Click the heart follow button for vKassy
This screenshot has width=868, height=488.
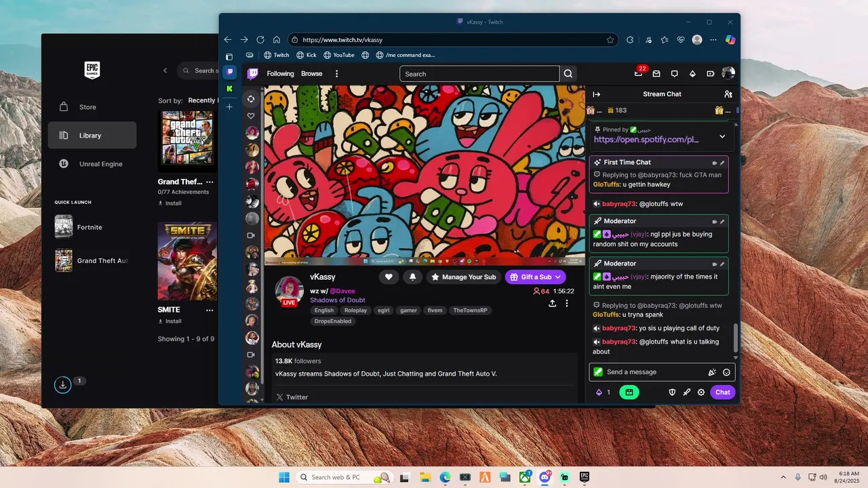pyautogui.click(x=389, y=277)
